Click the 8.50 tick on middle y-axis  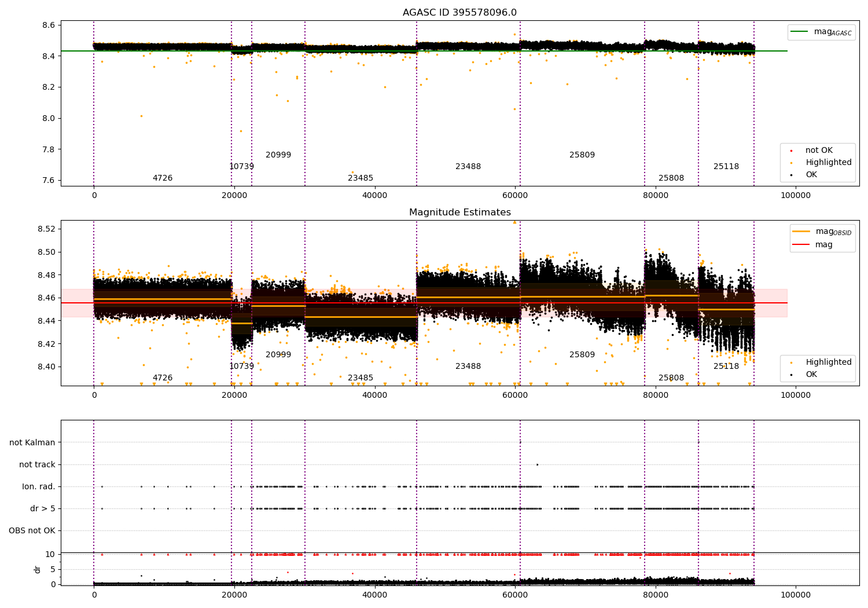pyautogui.click(x=46, y=252)
